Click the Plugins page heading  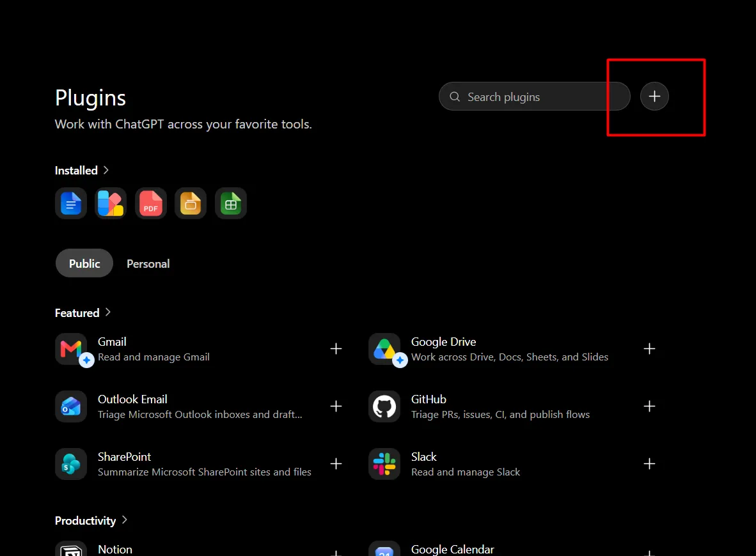click(90, 98)
